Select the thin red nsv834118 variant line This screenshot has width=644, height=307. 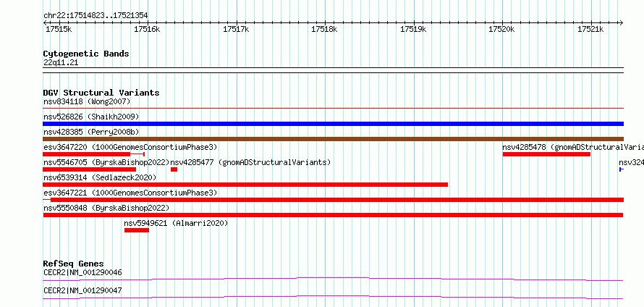[x=333, y=109]
